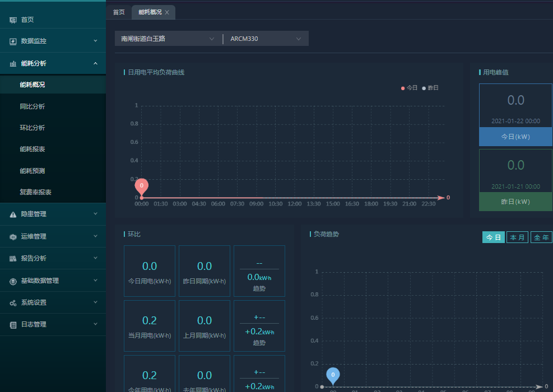This screenshot has width=553, height=392.
Task: Switch load trend to 本月
Action: point(517,237)
